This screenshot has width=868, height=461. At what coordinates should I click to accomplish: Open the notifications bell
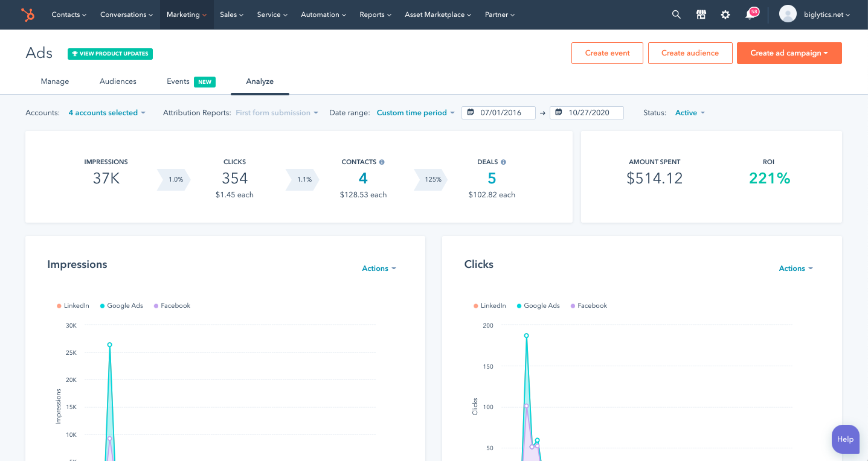pos(750,14)
